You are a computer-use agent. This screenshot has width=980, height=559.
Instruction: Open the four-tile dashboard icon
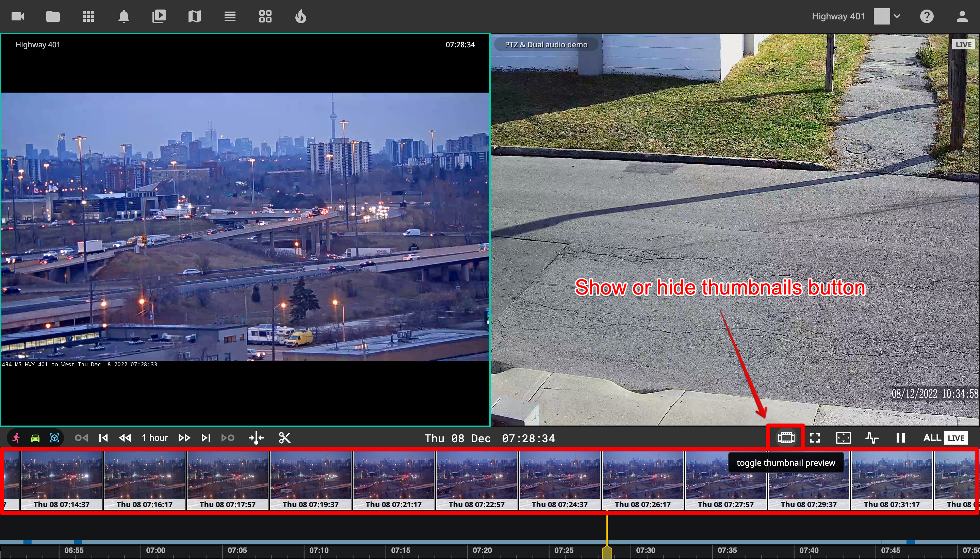pyautogui.click(x=265, y=16)
